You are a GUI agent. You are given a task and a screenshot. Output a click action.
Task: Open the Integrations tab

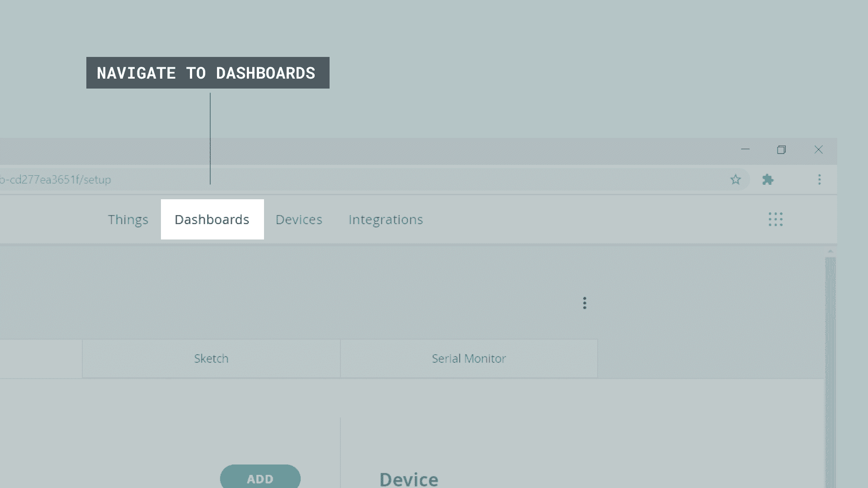click(x=386, y=220)
